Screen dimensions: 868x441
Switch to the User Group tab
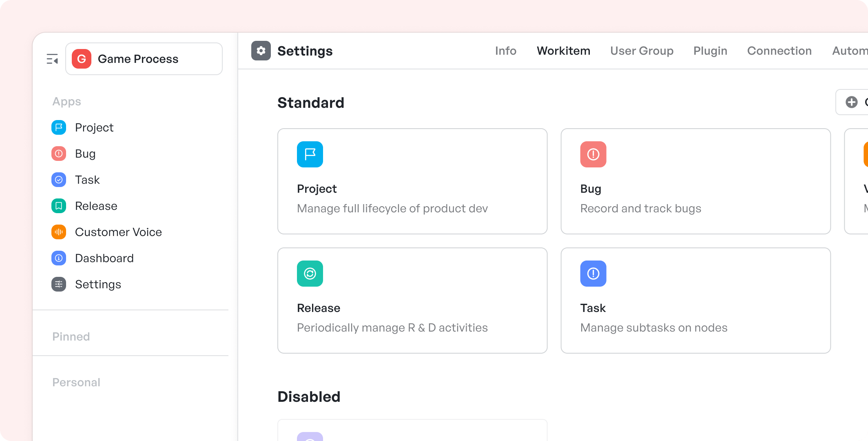pyautogui.click(x=642, y=51)
